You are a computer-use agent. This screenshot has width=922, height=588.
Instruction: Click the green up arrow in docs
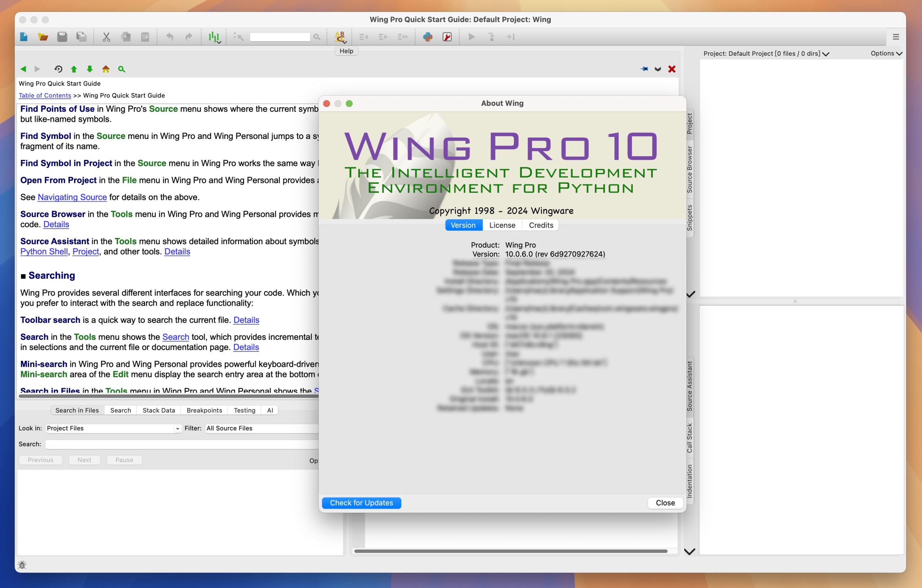pyautogui.click(x=74, y=69)
